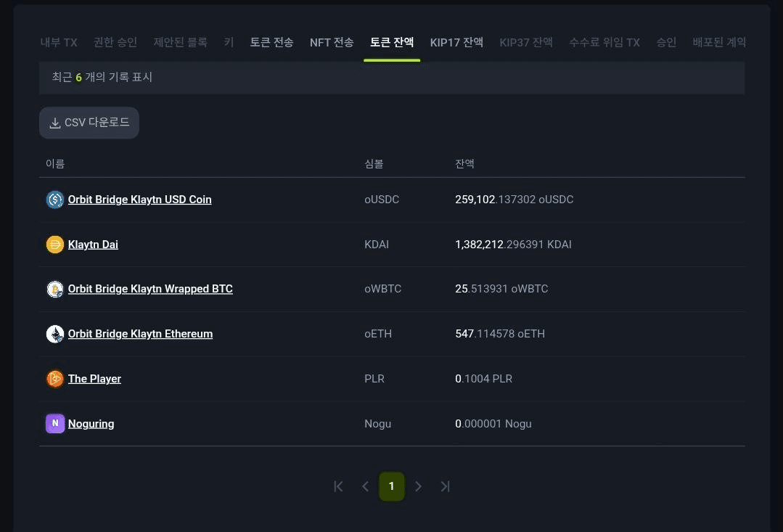This screenshot has width=783, height=532.
Task: Click the balance 0.1004 PLR
Action: pos(483,379)
